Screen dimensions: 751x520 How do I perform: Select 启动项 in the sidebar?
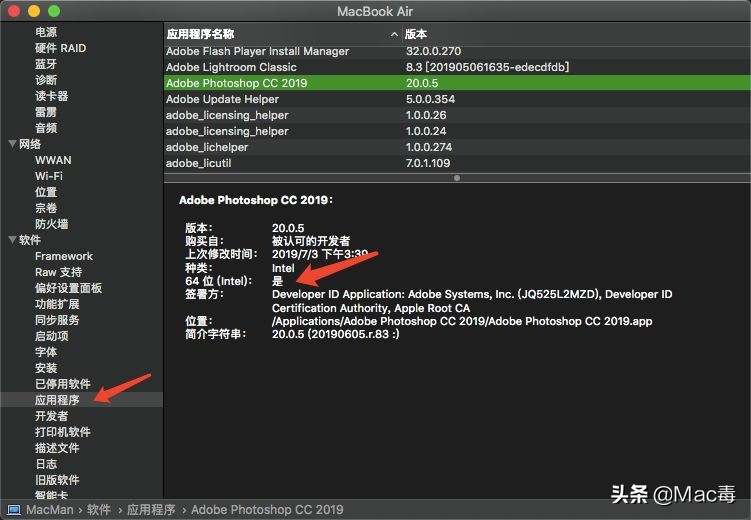click(x=51, y=336)
